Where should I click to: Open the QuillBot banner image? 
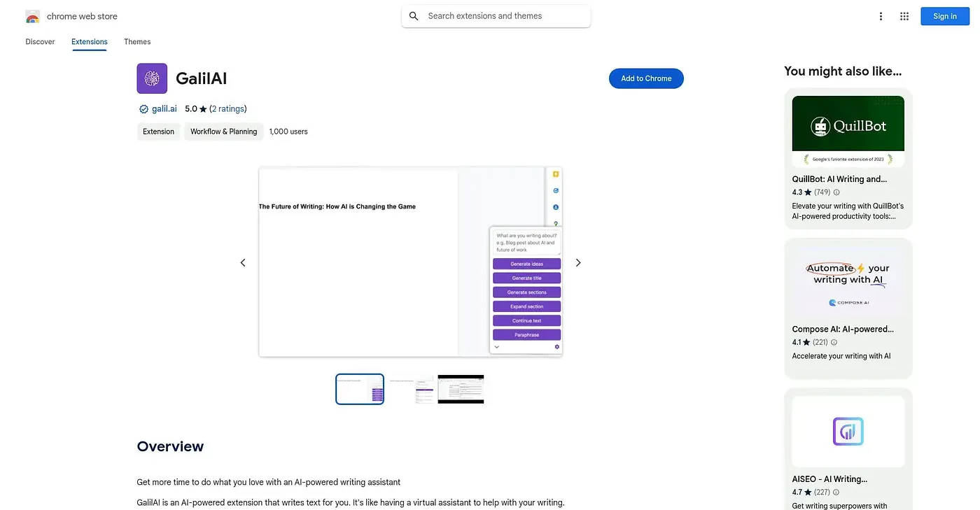(848, 132)
